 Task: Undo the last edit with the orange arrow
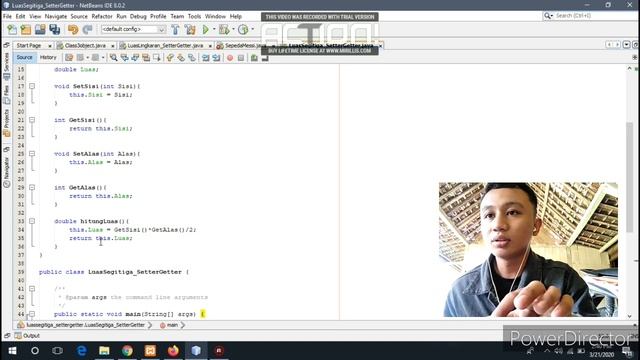[x=73, y=29]
